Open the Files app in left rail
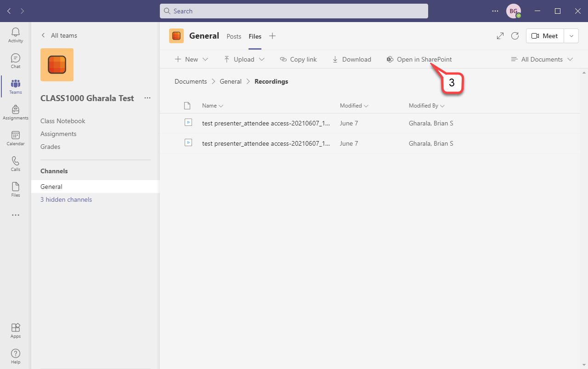 [x=16, y=189]
